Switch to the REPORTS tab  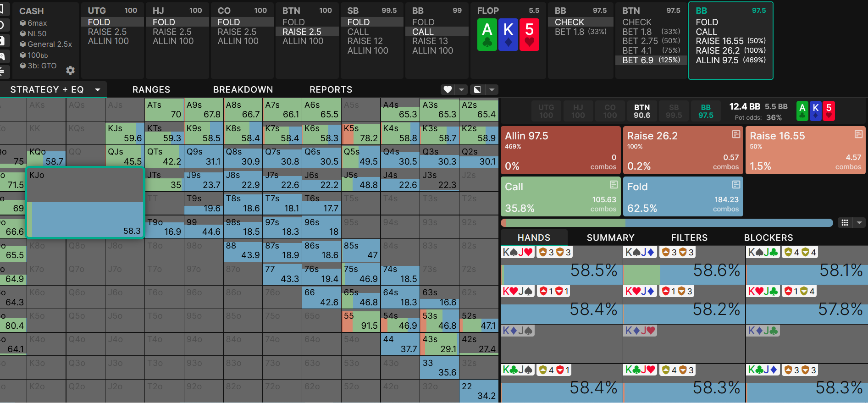click(x=331, y=90)
